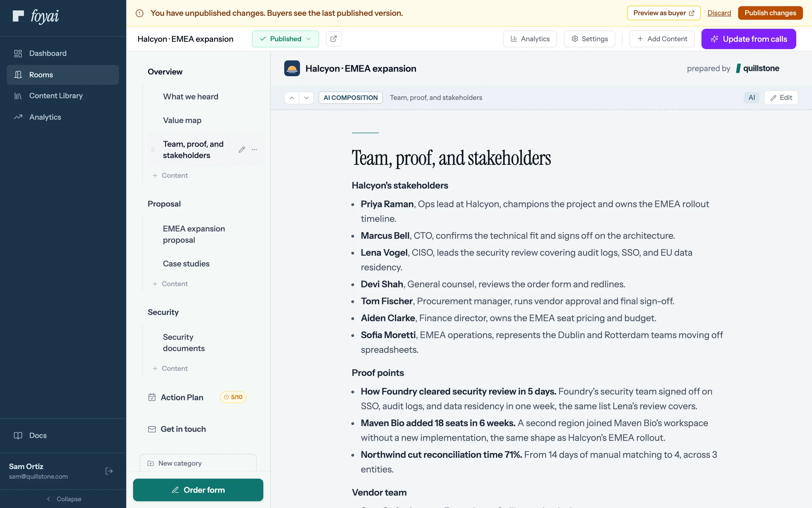Viewport: 812px width, 508px height.
Task: Click the 5/10 progress badge
Action: click(x=233, y=397)
